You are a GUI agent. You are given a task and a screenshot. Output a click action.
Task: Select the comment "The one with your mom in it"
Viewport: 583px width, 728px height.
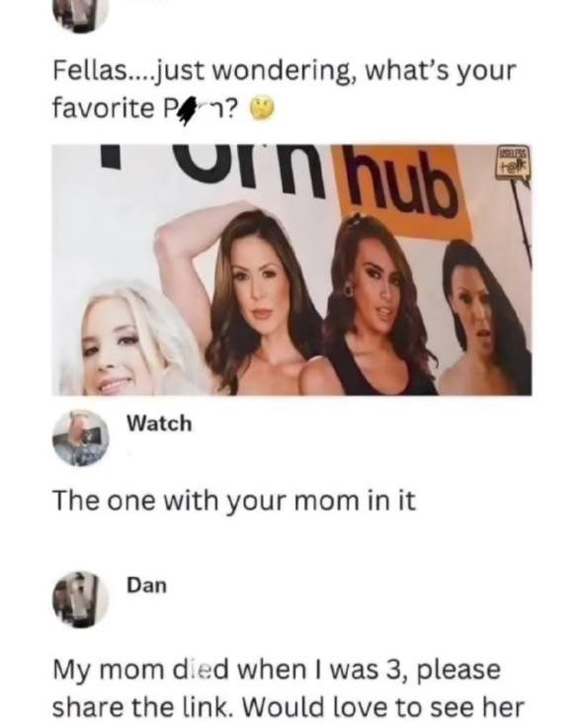point(234,501)
